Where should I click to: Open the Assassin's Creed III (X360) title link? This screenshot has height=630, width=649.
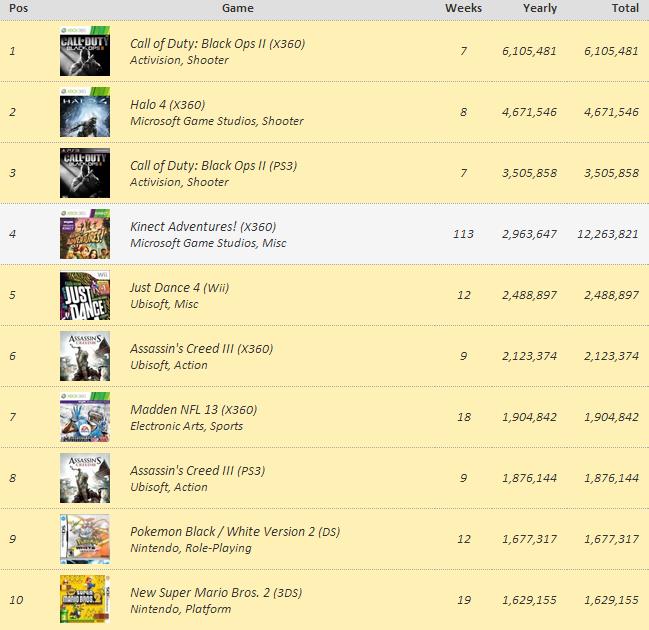tap(202, 349)
